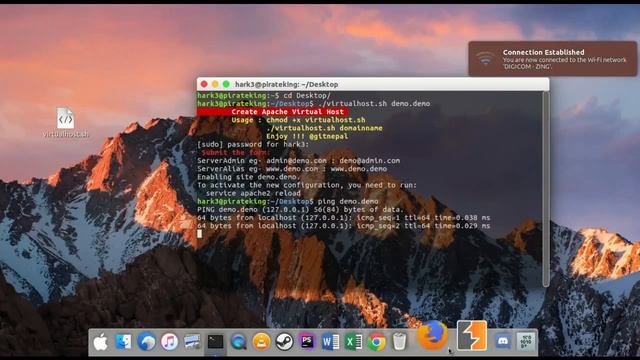Launch Firefox from the dock

pos(433,336)
